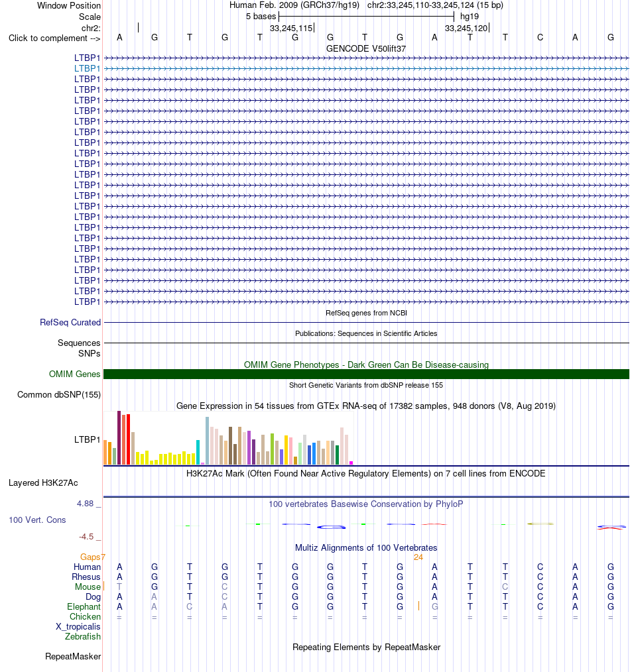Open the H3K27Ac Mark ENCODE track title

click(366, 474)
